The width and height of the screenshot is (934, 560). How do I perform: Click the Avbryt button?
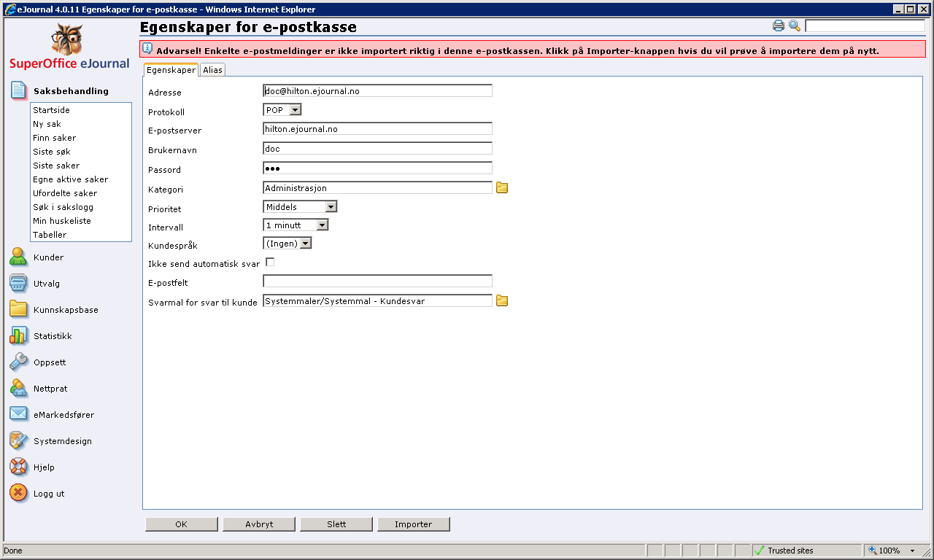click(x=259, y=524)
